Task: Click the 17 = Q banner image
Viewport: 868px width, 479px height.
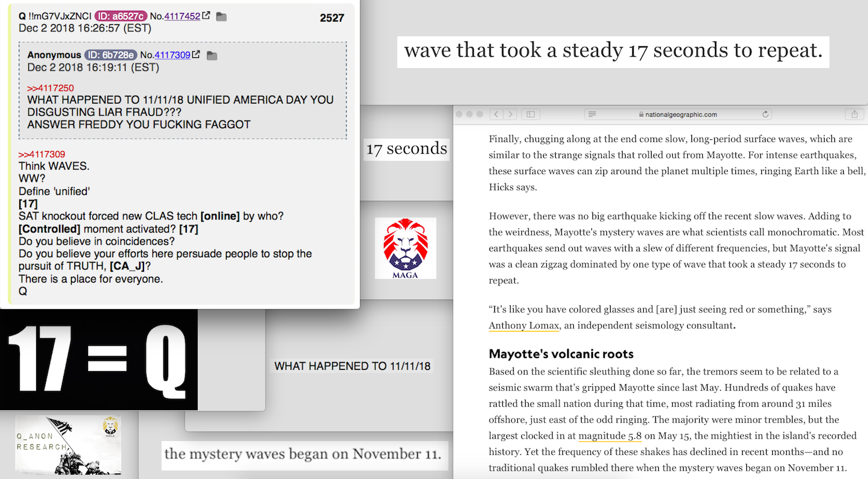Action: coord(99,360)
